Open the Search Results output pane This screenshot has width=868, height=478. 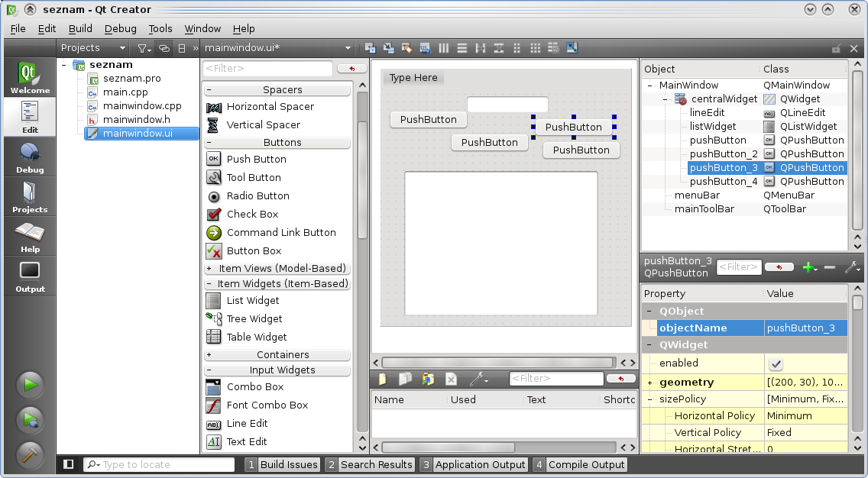370,465
